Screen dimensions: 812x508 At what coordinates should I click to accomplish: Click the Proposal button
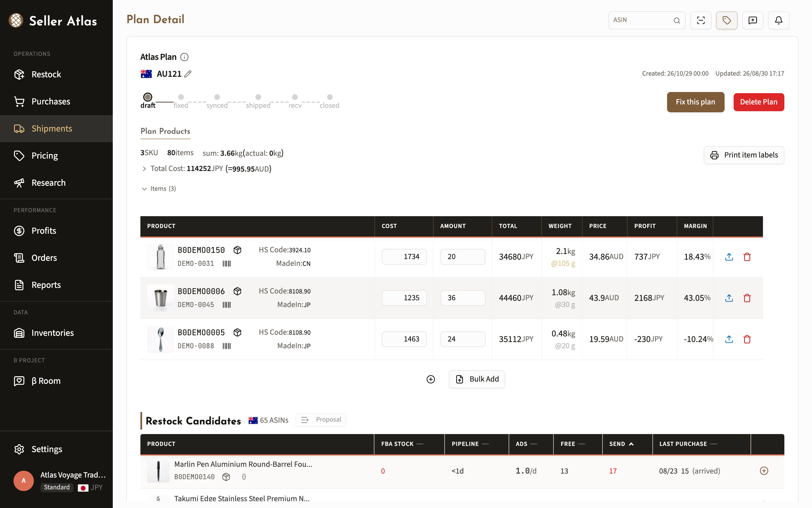pyautogui.click(x=321, y=420)
